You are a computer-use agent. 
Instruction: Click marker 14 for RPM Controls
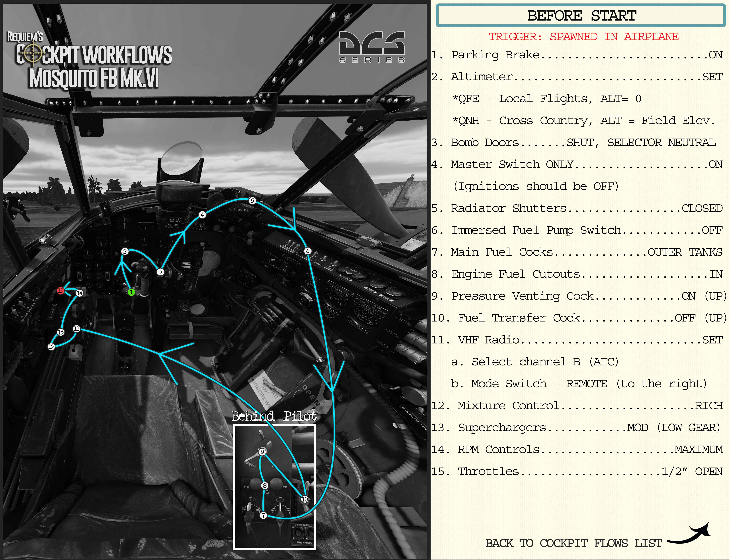coord(79,293)
